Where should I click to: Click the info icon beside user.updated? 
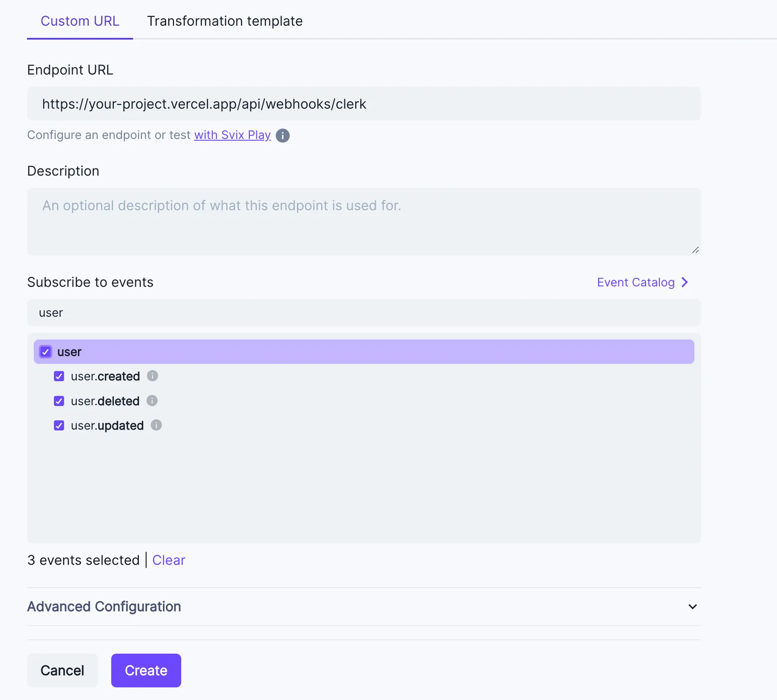point(156,425)
